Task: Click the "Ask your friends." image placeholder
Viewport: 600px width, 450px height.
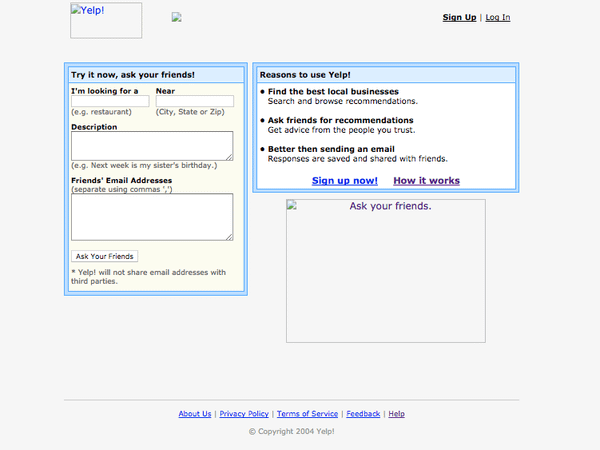Action: click(x=386, y=271)
